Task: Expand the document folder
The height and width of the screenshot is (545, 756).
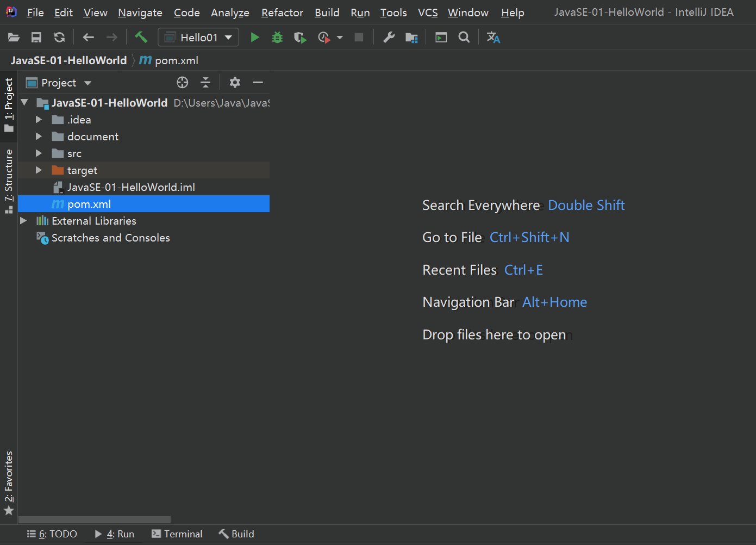Action: (39, 136)
